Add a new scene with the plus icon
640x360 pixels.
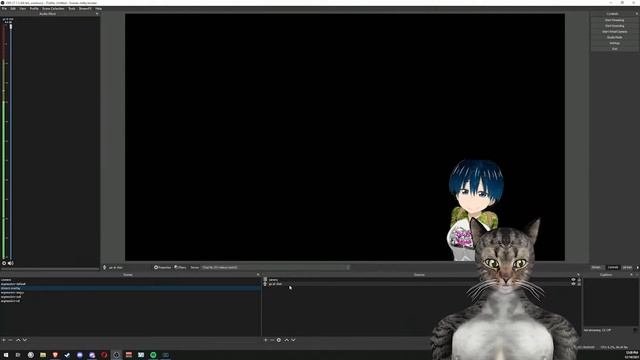tap(4, 340)
